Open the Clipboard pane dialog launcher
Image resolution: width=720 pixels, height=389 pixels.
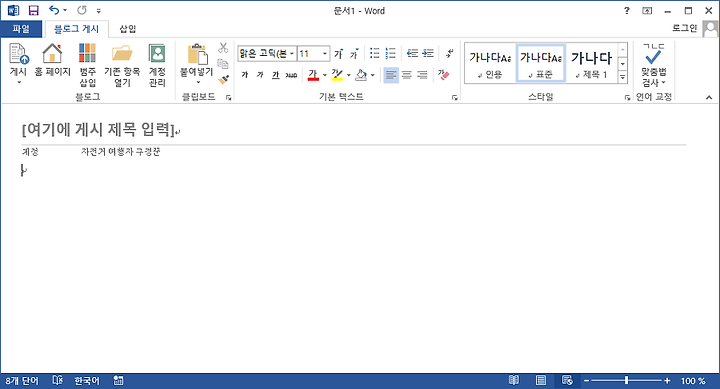tap(228, 97)
